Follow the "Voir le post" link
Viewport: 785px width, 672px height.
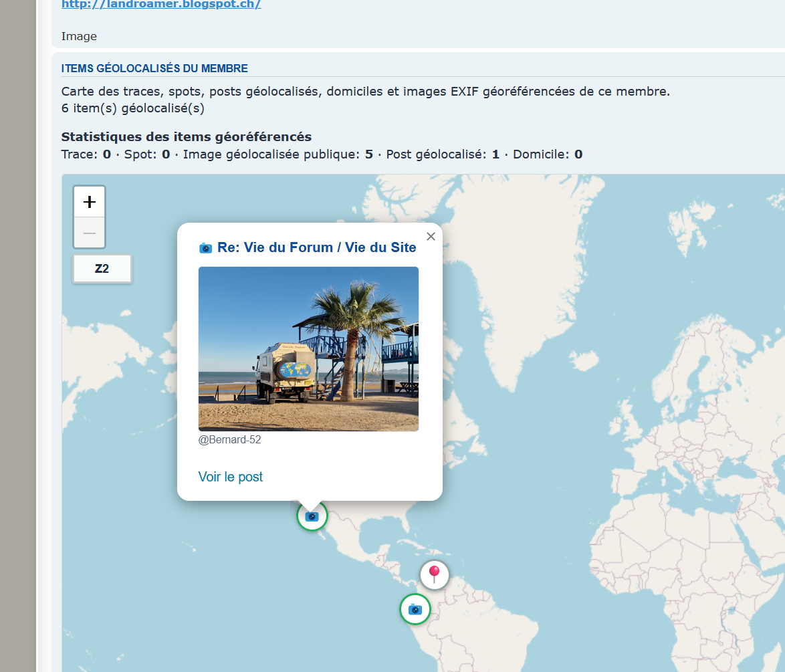coord(231,477)
